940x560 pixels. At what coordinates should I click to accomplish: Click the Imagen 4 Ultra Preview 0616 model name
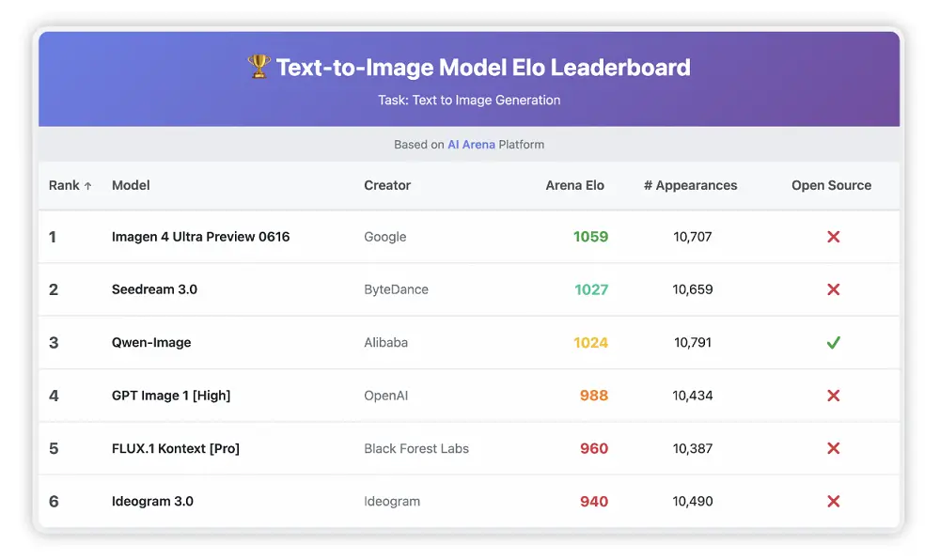click(x=200, y=237)
